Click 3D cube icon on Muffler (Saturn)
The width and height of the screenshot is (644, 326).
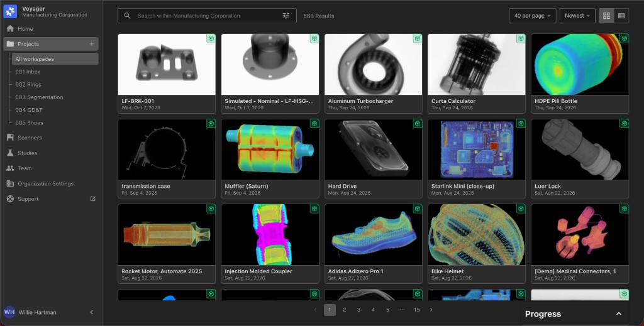pos(314,124)
